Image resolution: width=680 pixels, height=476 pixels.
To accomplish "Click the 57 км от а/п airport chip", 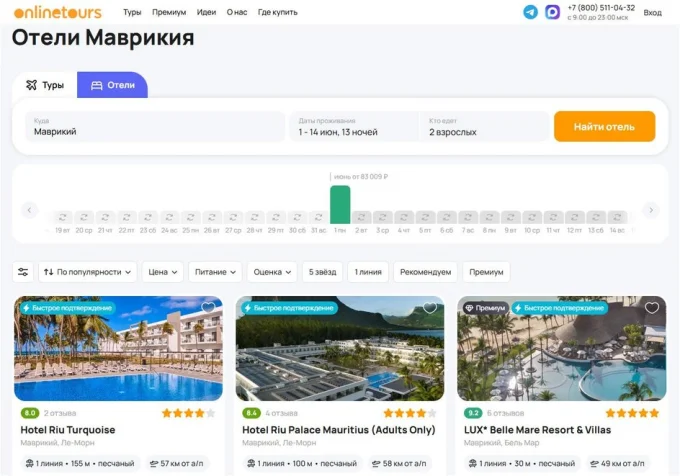I will (x=177, y=463).
